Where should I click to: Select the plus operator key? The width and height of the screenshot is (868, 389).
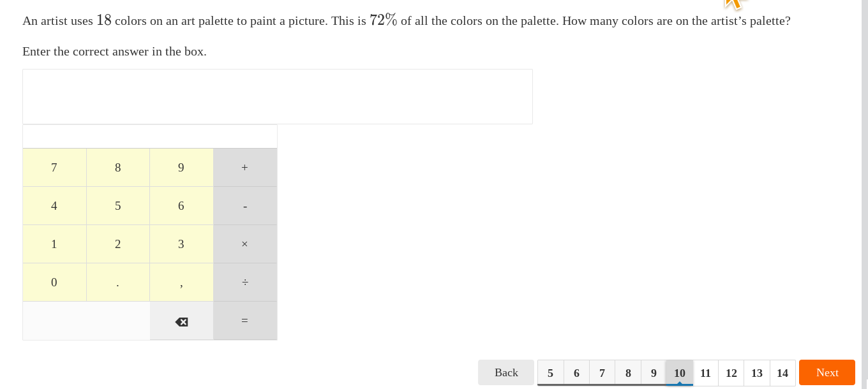(x=245, y=168)
